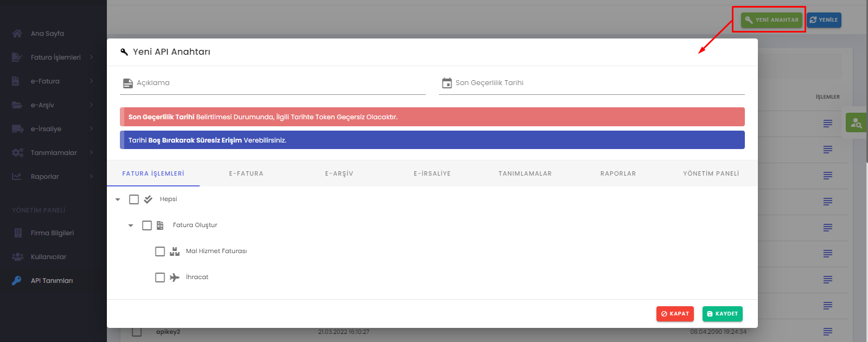The width and height of the screenshot is (868, 342).
Task: Enable the İhracat checkbox
Action: click(160, 278)
